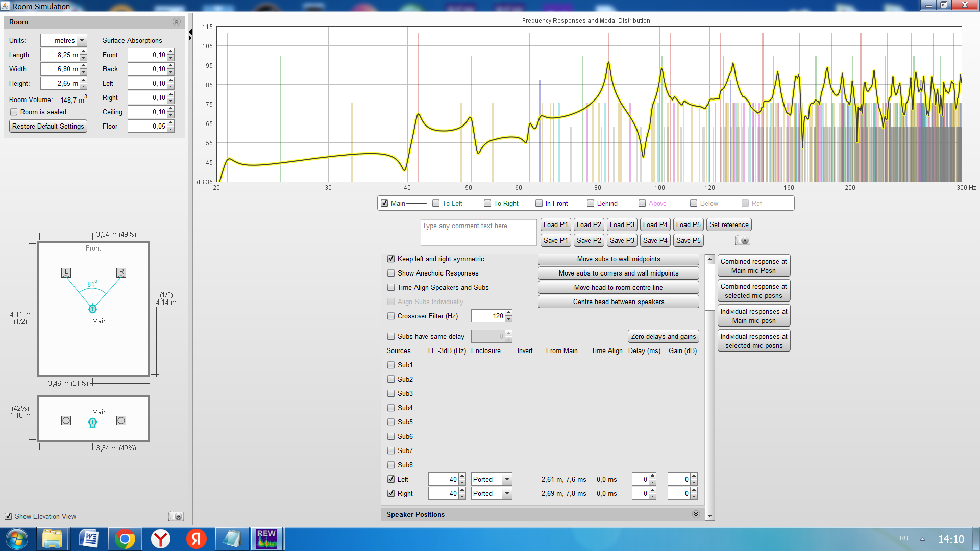Image resolution: width=980 pixels, height=551 pixels.
Task: Open Units dropdown
Action: coord(82,40)
